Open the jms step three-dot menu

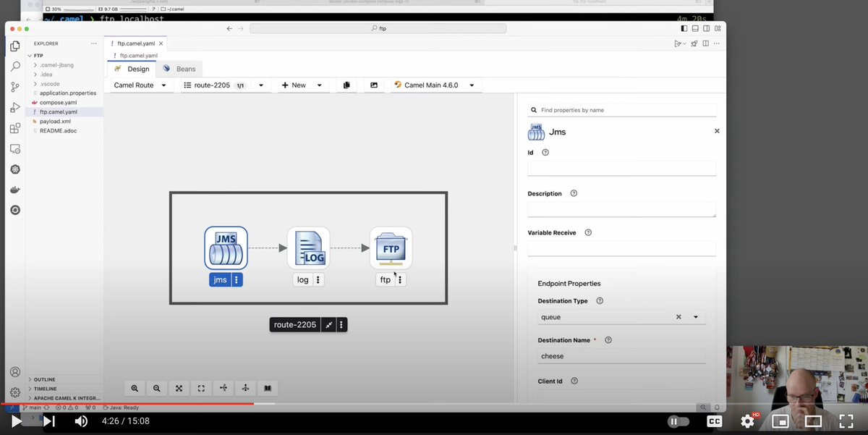pos(237,279)
